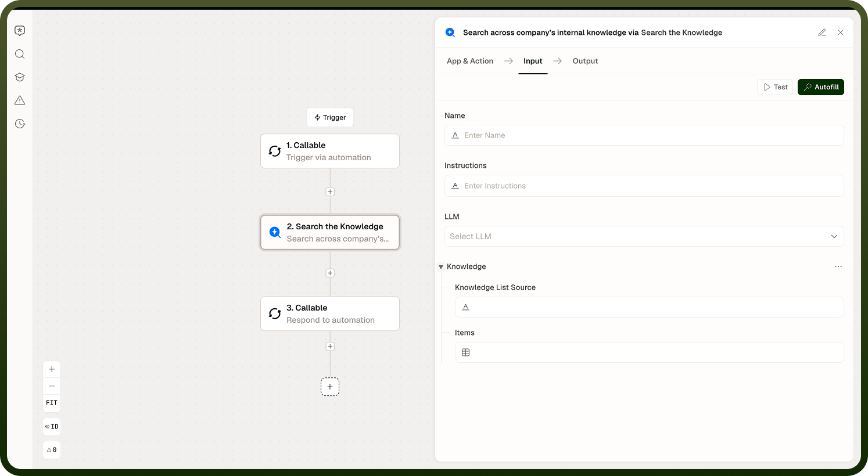
Task: Open the search icon in left sidebar
Action: tap(20, 54)
